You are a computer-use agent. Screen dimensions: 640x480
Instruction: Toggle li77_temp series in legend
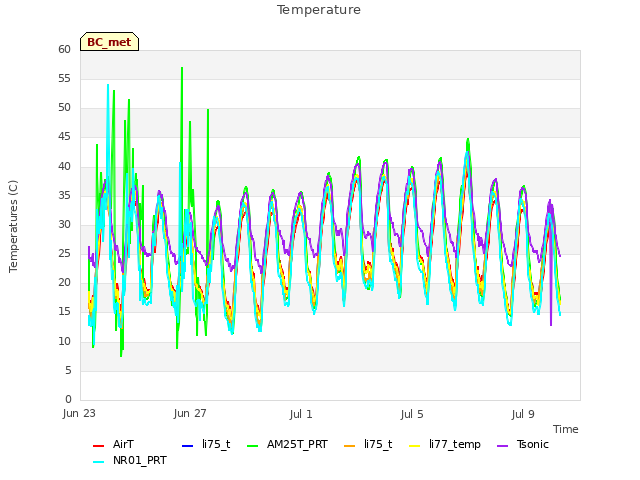click(445, 444)
